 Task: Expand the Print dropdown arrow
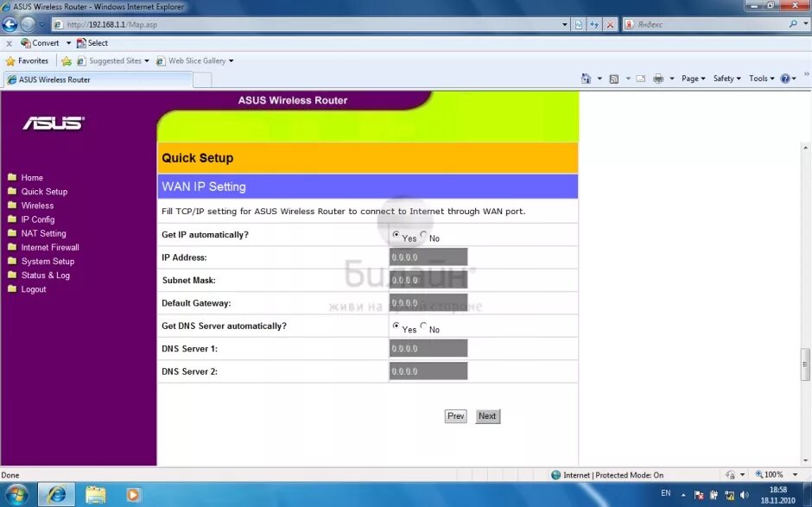[672, 79]
